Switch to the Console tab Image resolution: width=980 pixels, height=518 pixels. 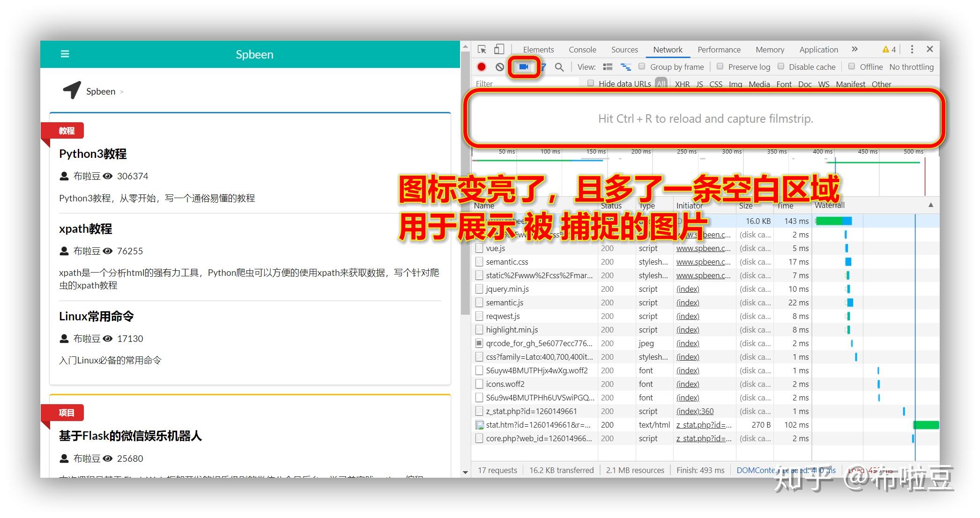582,50
